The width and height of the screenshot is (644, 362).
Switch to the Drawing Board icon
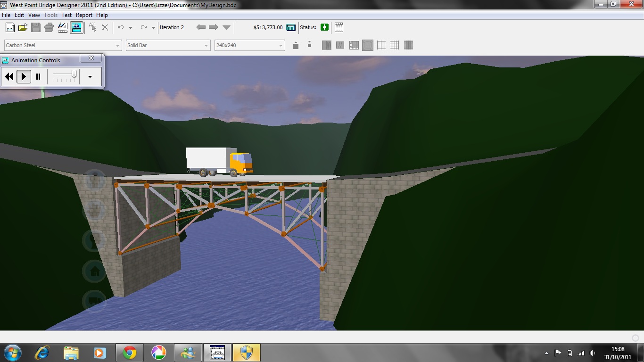point(63,27)
